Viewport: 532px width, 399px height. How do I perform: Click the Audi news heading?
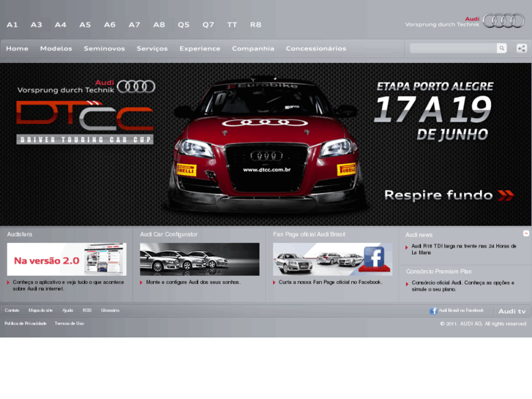(419, 235)
